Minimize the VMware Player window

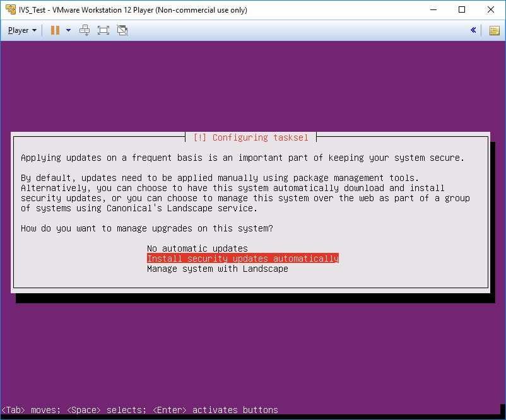(433, 9)
